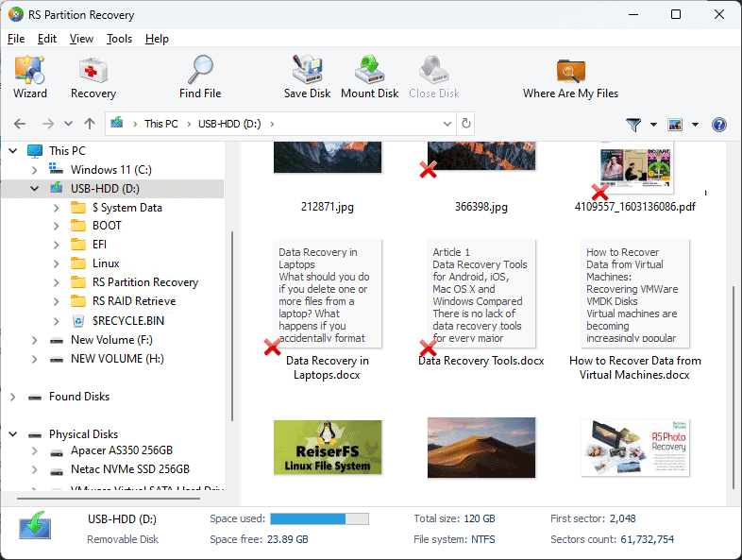Click the This PC monitor icon
The width and height of the screenshot is (742, 560).
click(x=35, y=151)
